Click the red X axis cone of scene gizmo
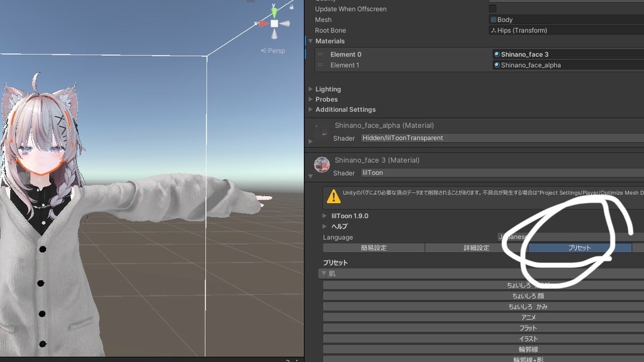Screen dimensions: 644x362 pos(263,23)
